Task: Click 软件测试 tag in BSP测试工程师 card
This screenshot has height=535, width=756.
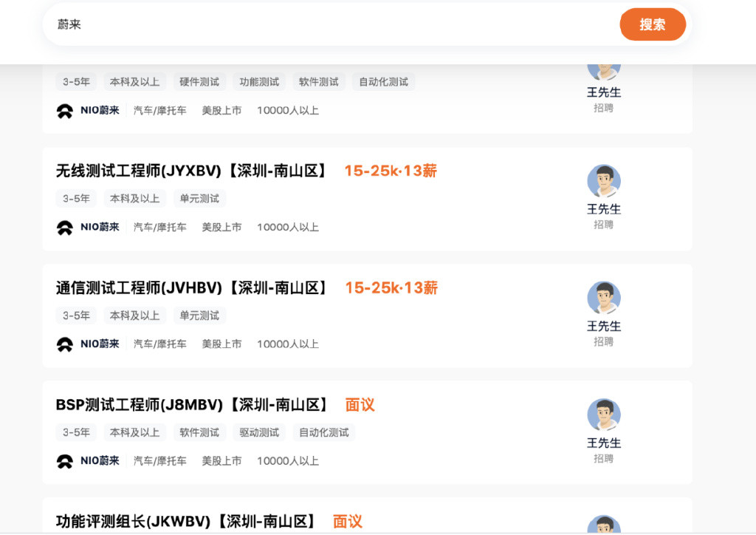Action: coord(199,433)
